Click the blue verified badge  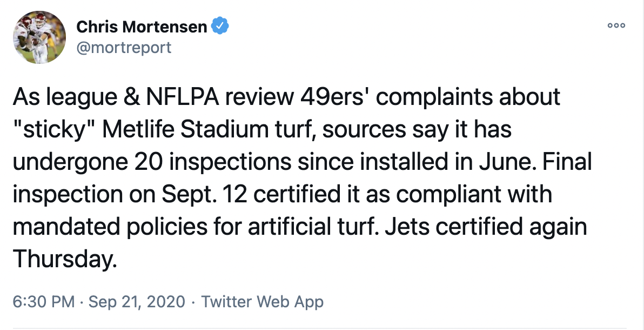(x=220, y=27)
